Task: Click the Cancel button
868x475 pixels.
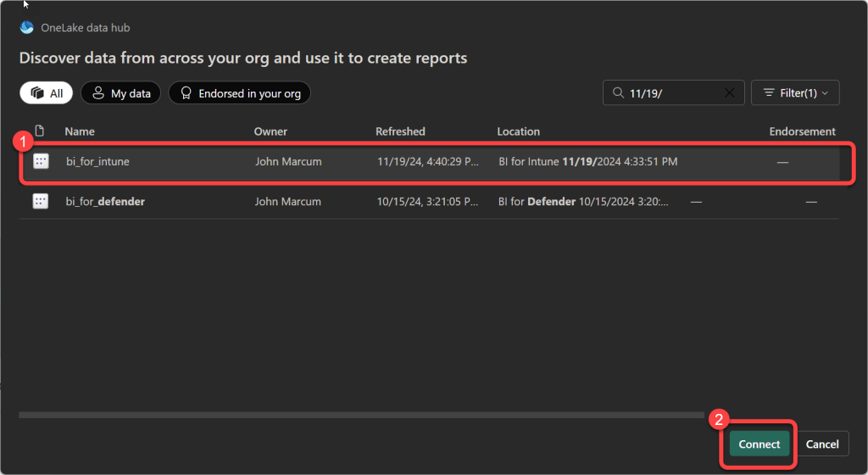Action: 822,444
